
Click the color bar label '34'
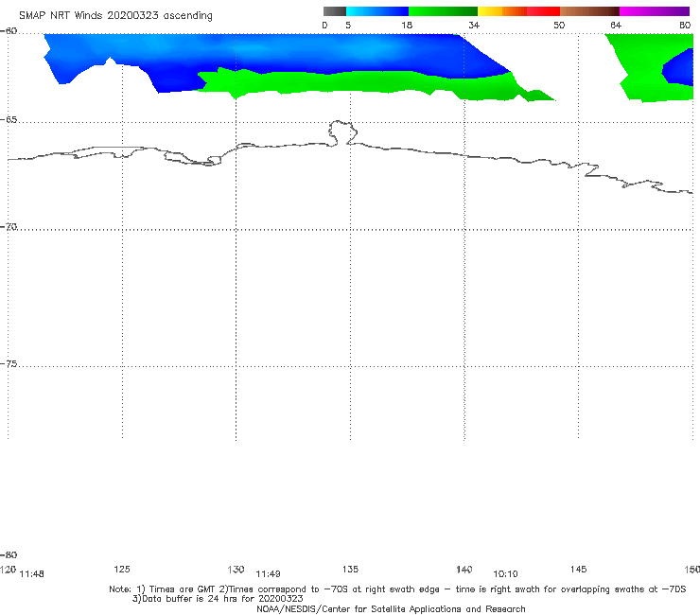(474, 26)
